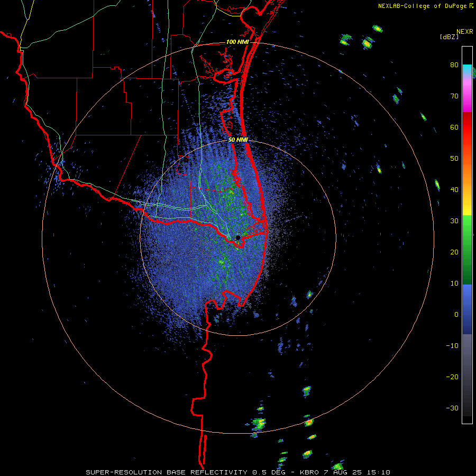The image size is (476, 476).
Task: Click the SUPER-RESOLUTION BASE REFLECTIVITY caption text
Action: [x=167, y=472]
